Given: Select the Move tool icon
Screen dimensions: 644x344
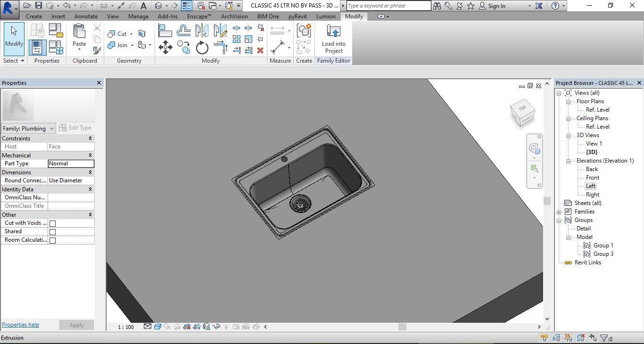Looking at the screenshot, I should click(x=165, y=47).
